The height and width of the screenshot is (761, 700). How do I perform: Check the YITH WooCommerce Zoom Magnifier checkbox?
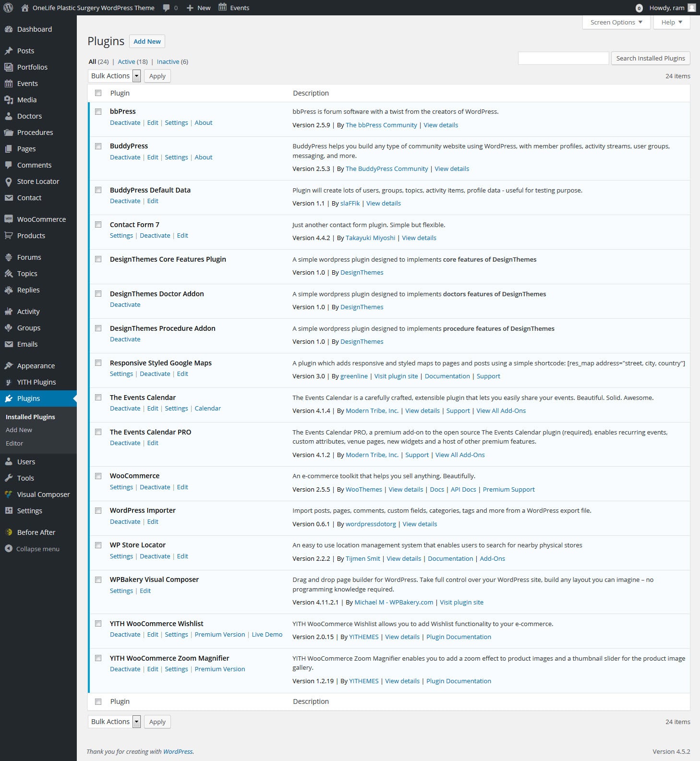[x=98, y=658]
